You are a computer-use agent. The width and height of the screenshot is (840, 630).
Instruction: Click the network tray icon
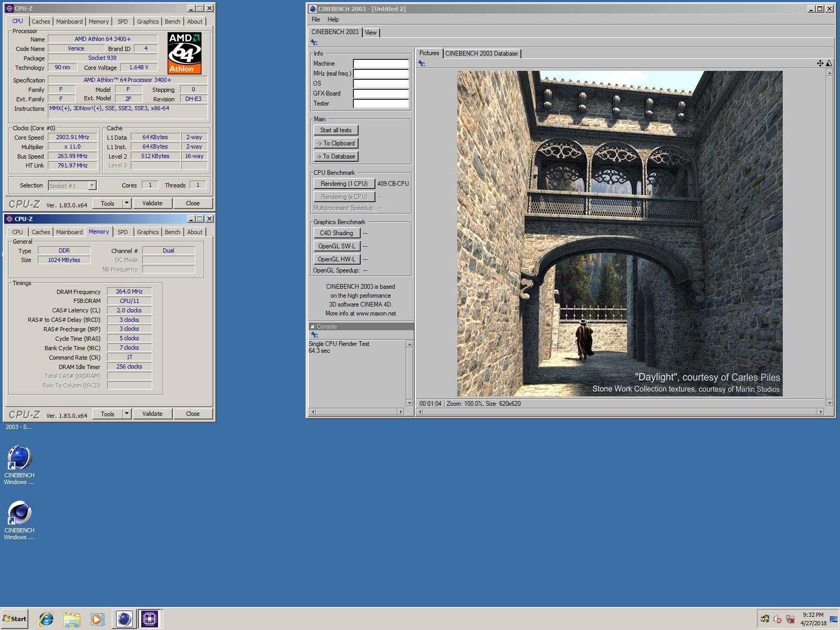point(790,619)
